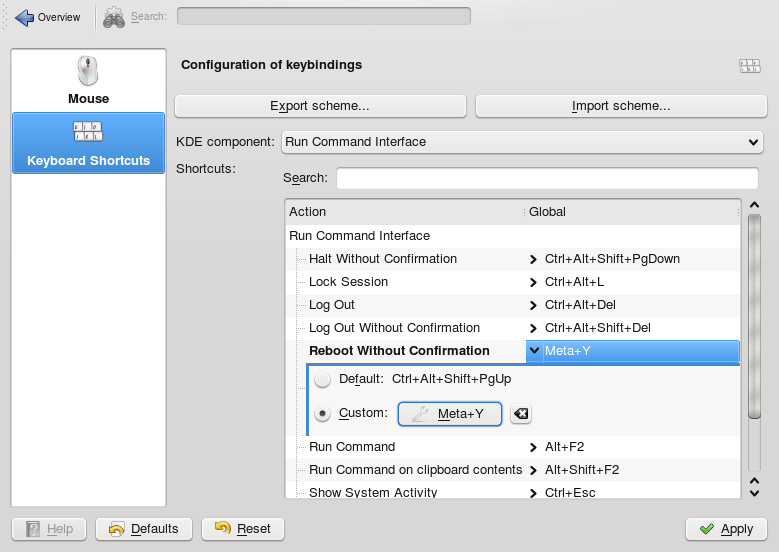Click the shortcuts list vertical scrollbar
Screen dimensions: 779x552
[755, 320]
